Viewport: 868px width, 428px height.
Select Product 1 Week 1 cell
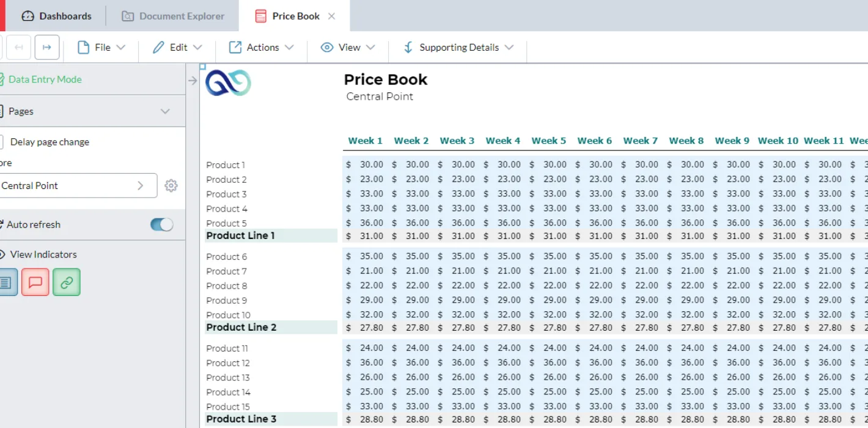pos(365,164)
